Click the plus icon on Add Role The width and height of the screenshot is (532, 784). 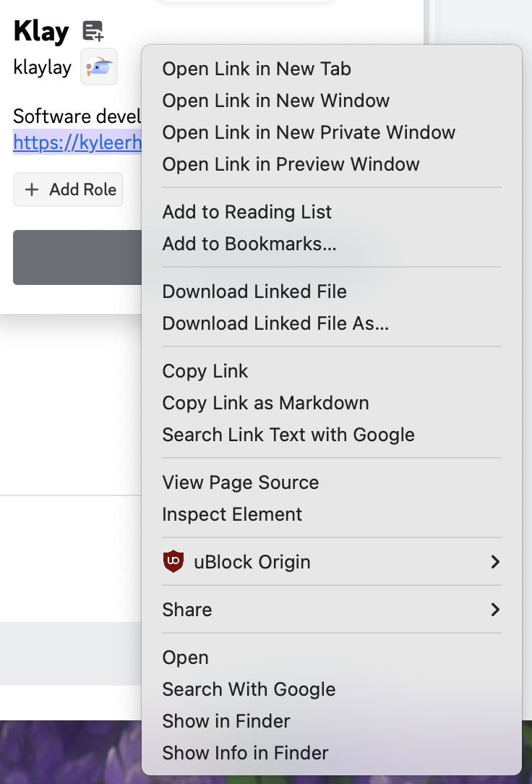click(31, 189)
